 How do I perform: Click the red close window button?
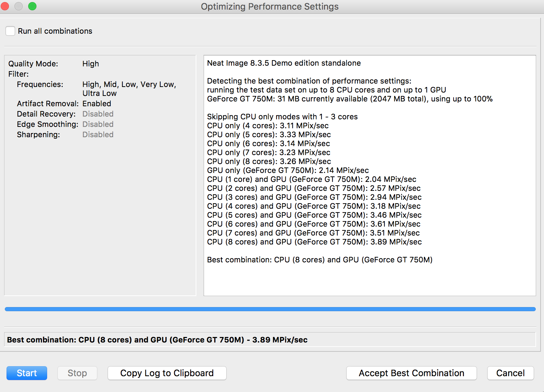(x=5, y=6)
